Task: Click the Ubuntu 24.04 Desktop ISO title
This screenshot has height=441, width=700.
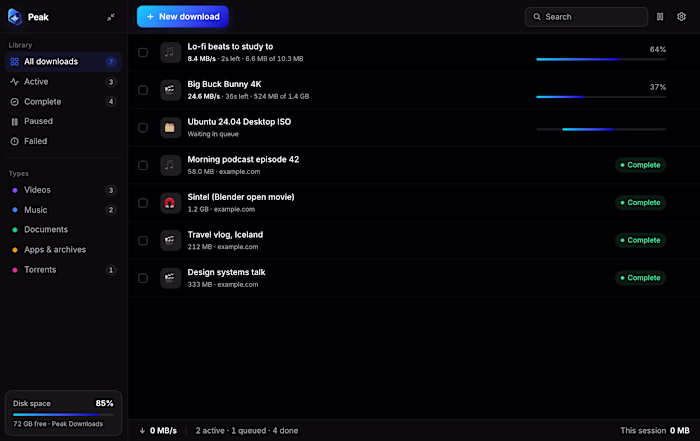Action: (x=239, y=121)
